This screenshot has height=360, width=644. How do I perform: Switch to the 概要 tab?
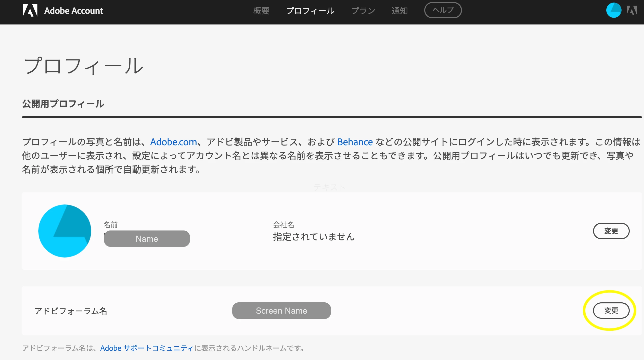(x=261, y=11)
